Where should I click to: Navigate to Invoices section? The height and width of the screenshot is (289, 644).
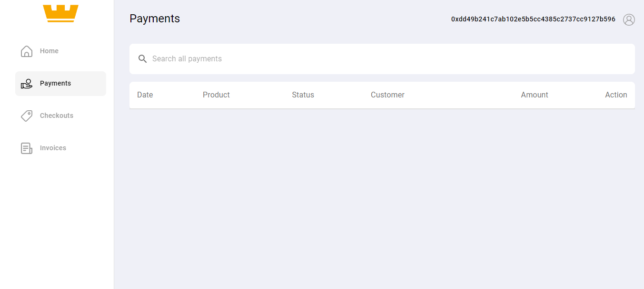coord(53,148)
